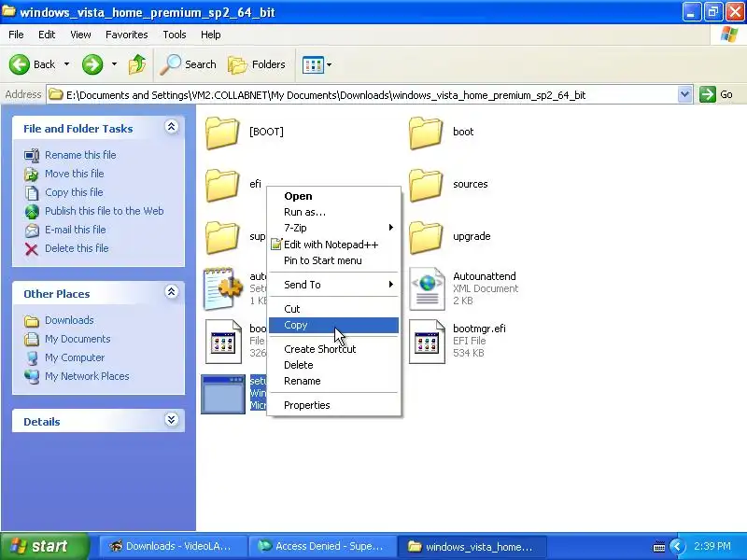Screen dimensions: 747x560
Task: Open the Back history dropdown arrow
Action: [66, 63]
